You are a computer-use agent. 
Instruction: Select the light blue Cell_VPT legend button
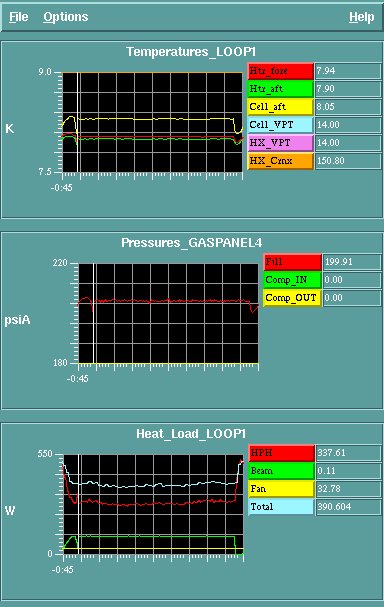281,125
